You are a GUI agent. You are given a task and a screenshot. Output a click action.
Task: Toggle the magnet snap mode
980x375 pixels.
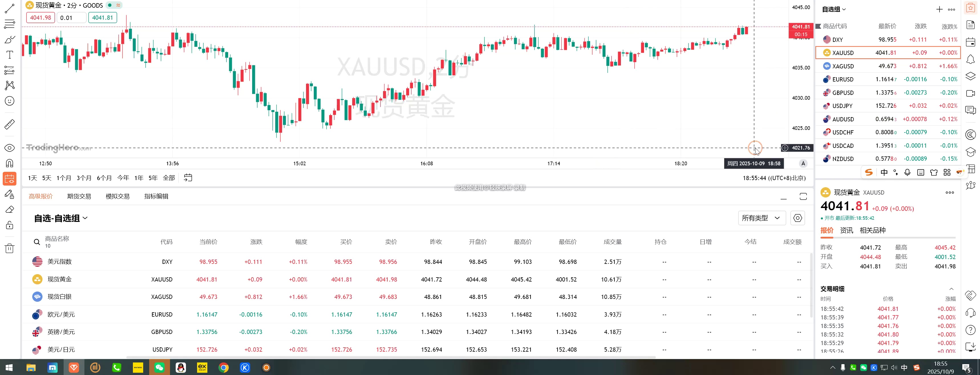point(9,163)
